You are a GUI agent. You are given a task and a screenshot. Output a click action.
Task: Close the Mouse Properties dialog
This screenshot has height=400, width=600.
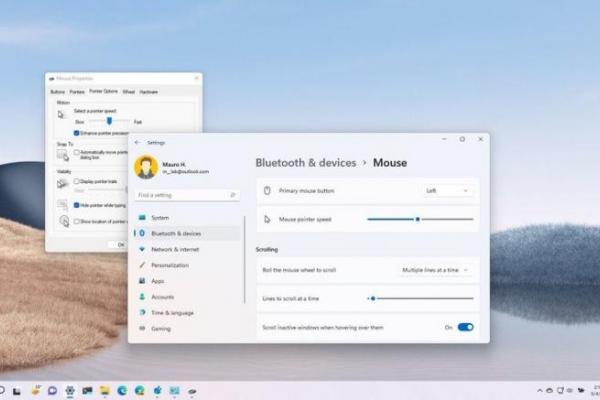pos(197,78)
